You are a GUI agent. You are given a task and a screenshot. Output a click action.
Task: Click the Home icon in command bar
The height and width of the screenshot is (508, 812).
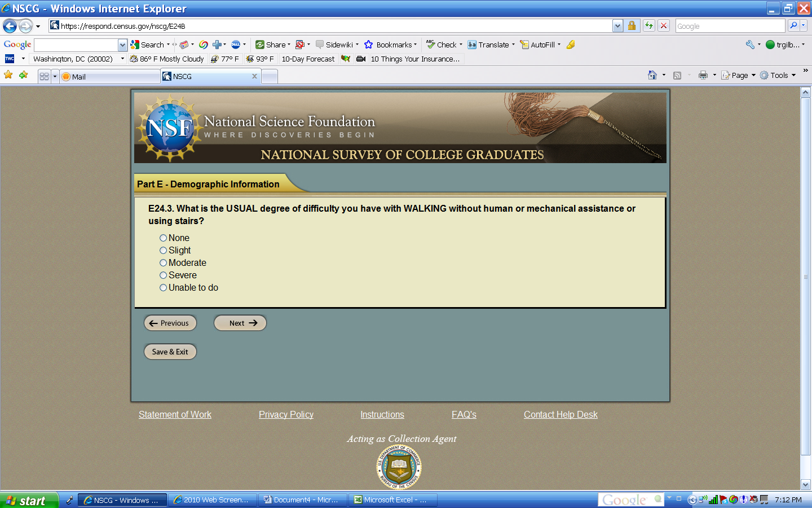652,75
